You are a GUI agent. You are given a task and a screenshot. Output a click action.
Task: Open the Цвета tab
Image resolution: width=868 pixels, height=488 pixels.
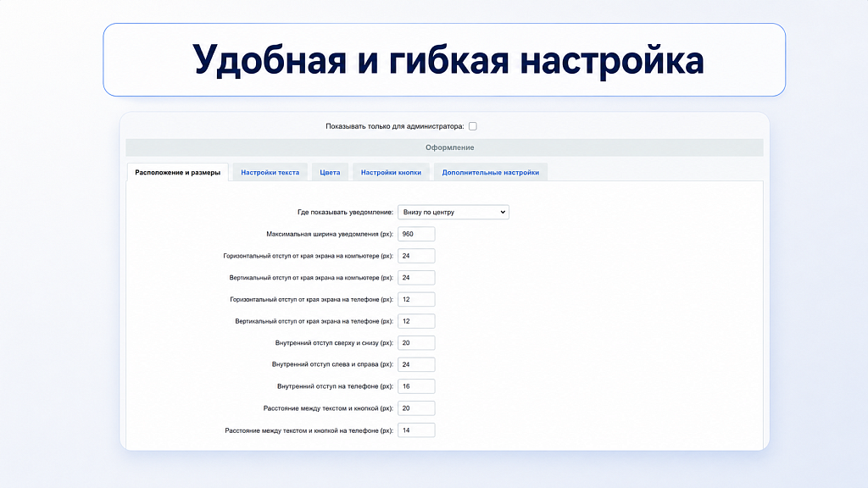(330, 172)
